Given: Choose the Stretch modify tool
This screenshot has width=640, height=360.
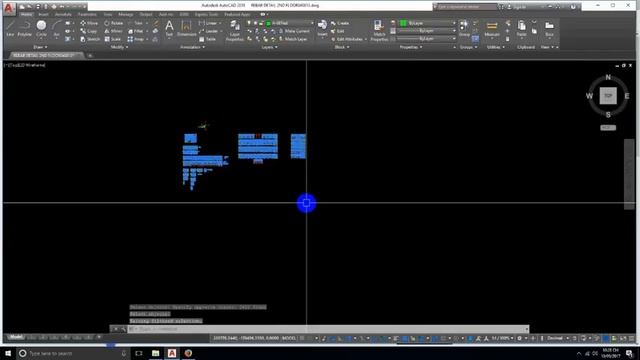Looking at the screenshot, I should pos(90,39).
